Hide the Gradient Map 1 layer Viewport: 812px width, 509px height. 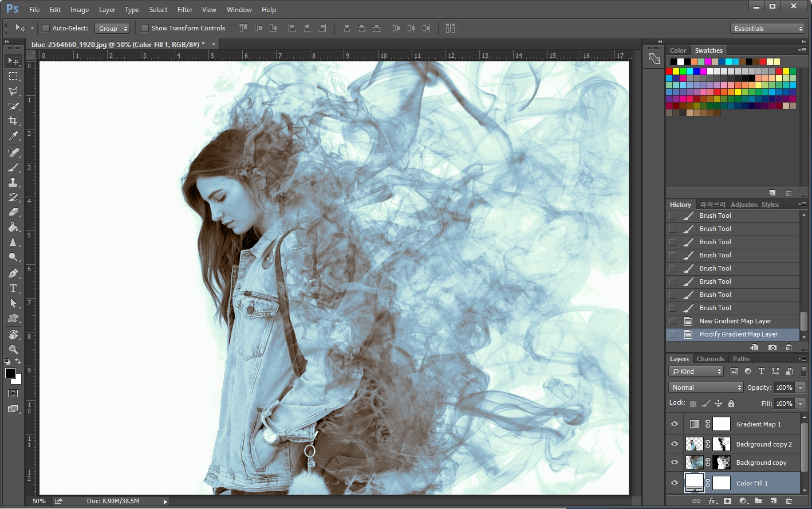click(x=675, y=424)
